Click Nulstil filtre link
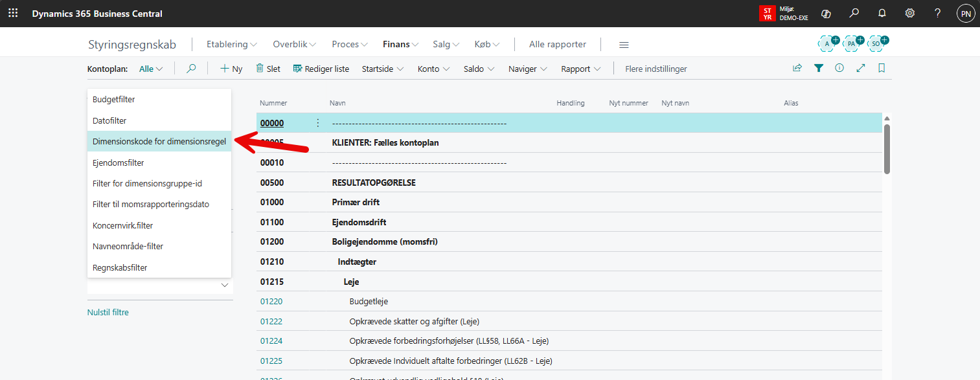This screenshot has width=980, height=380. [108, 312]
